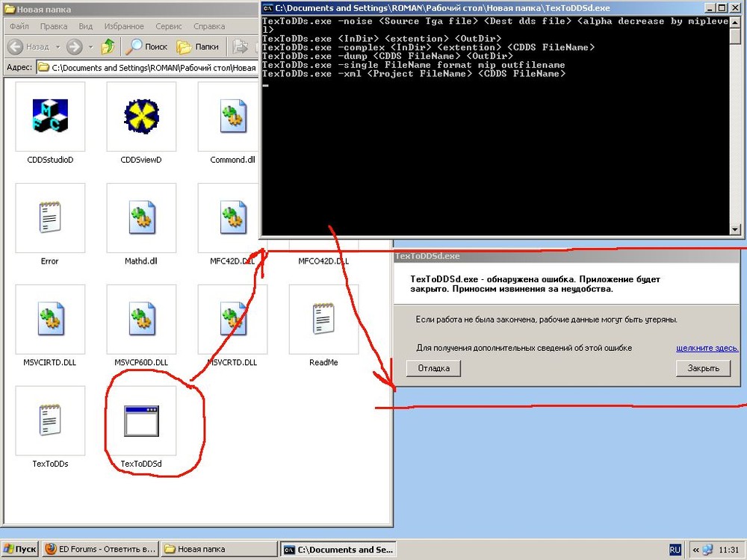This screenshot has width=747, height=560.
Task: Switch to console window taskbar button
Action: (x=338, y=549)
